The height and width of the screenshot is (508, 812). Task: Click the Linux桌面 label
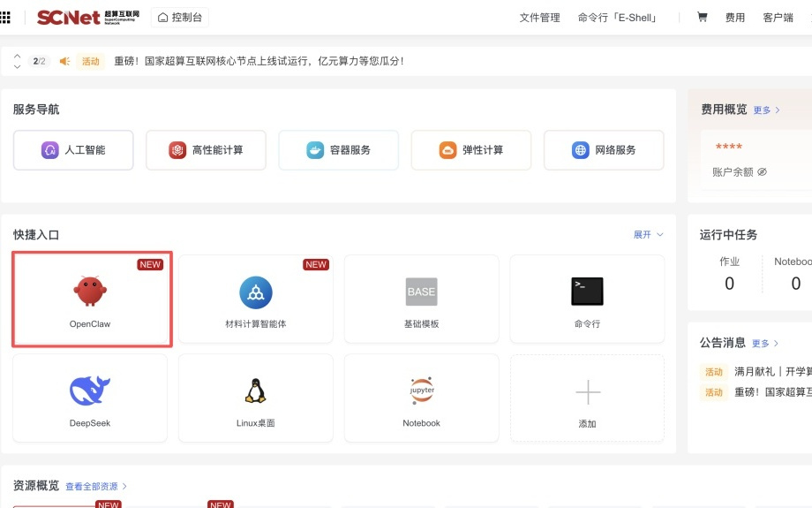pos(256,423)
